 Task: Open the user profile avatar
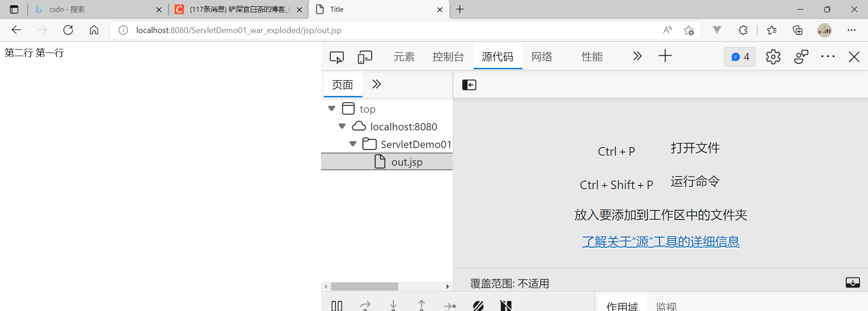tap(825, 30)
